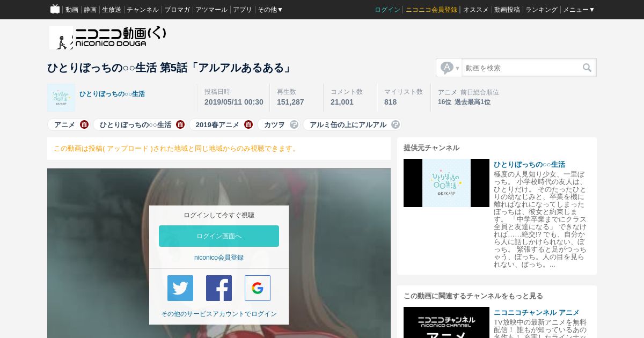Viewport: 644px width, 338px height.
Task: Expand the その他▼ dropdown
Action: (270, 10)
